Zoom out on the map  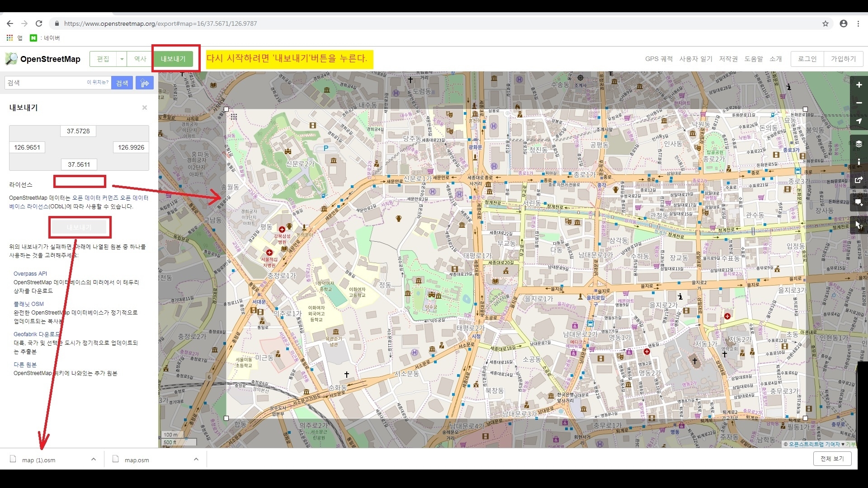tap(859, 103)
